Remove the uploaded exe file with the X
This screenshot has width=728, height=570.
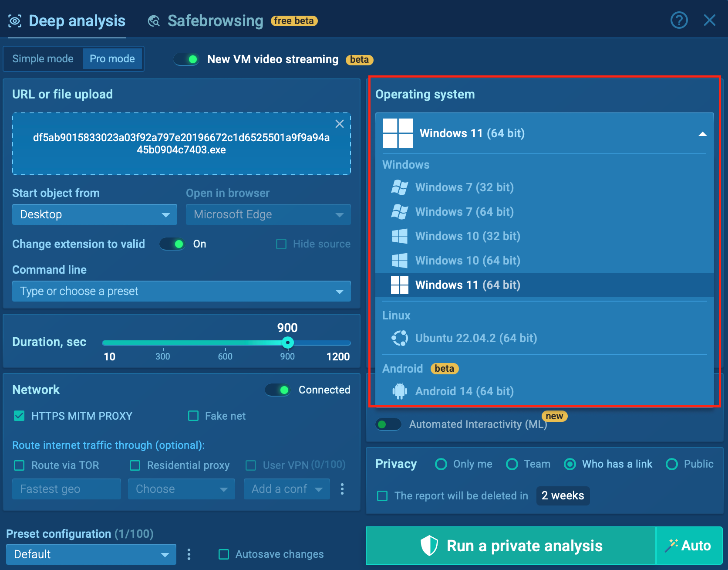[340, 124]
